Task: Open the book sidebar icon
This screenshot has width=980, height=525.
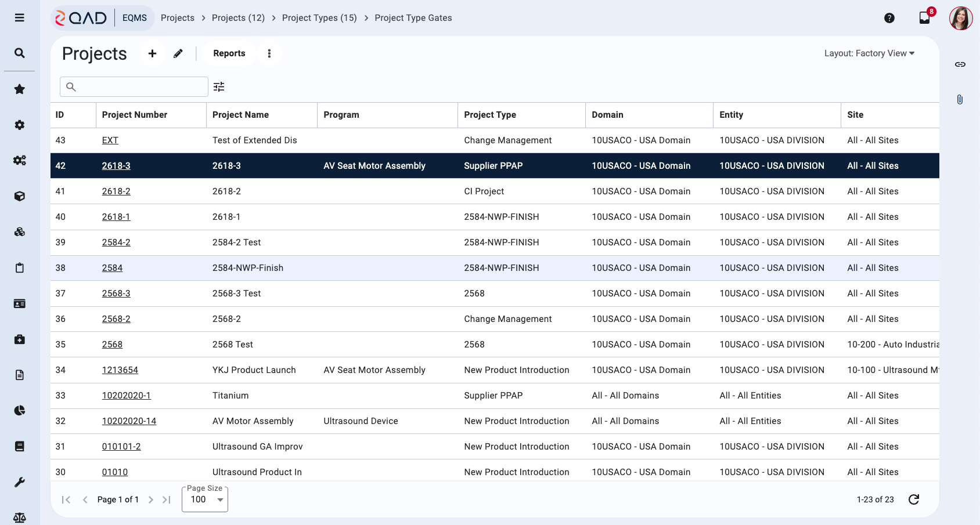Action: 19,446
